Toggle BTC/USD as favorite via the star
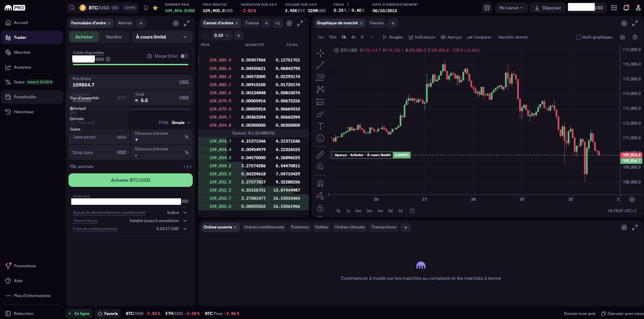The width and height of the screenshot is (644, 319). click(x=155, y=7)
